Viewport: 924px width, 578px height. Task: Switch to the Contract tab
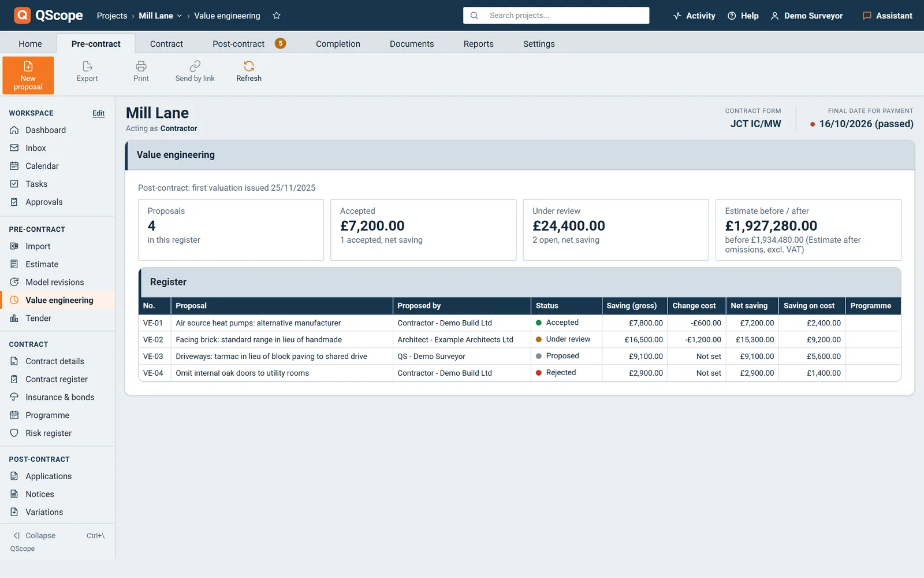click(x=166, y=44)
